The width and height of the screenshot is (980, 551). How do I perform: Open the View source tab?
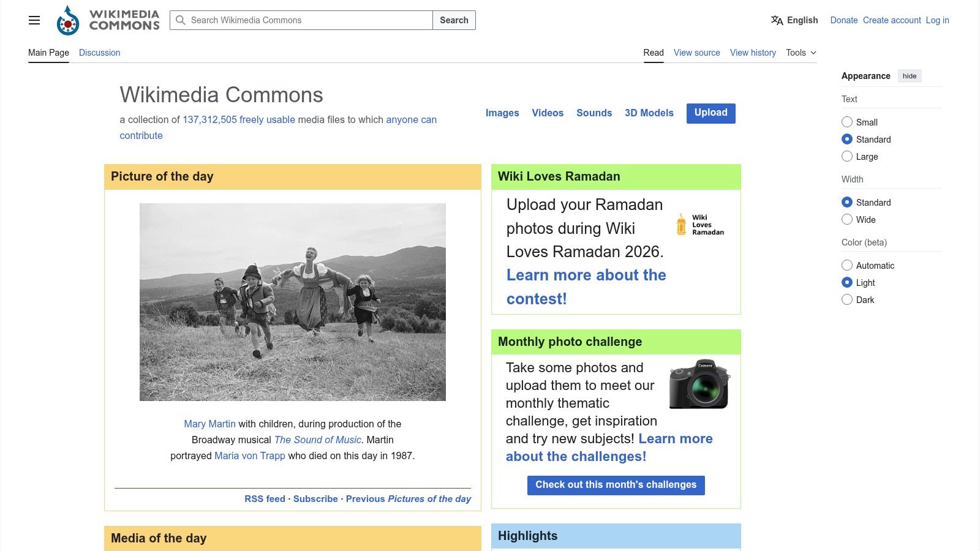click(x=697, y=53)
